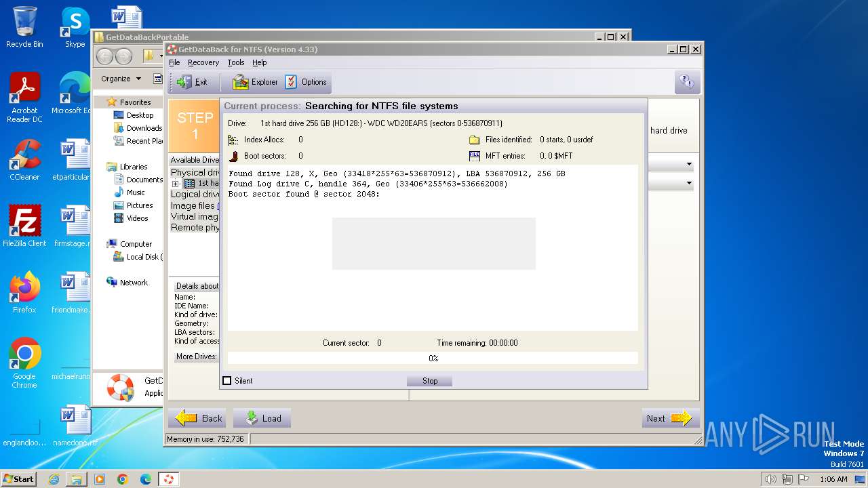Open Recent Places in Favorites
868x488 pixels.
(x=138, y=141)
